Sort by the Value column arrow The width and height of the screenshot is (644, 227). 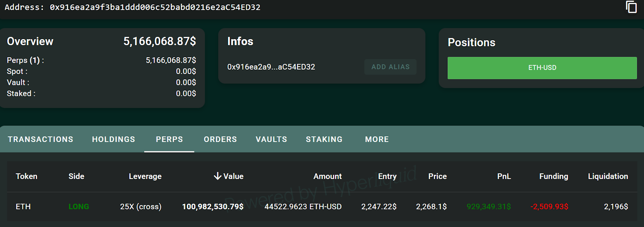(x=218, y=176)
